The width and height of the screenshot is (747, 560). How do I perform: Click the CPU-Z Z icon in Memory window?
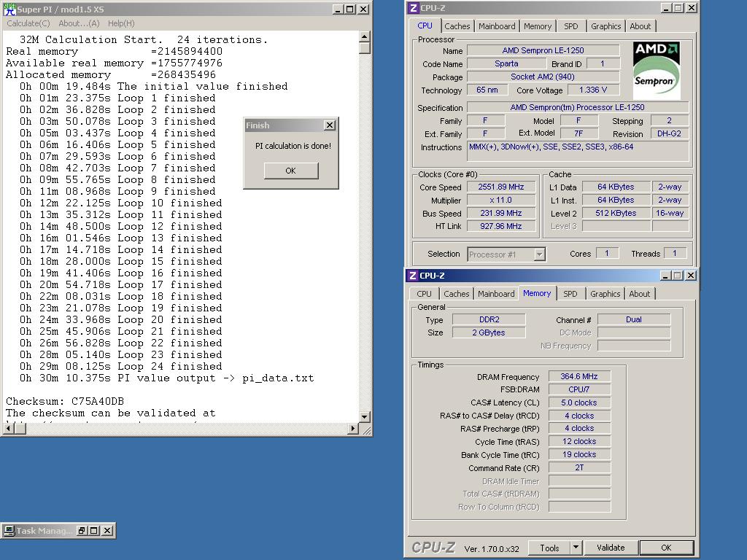[x=413, y=276]
